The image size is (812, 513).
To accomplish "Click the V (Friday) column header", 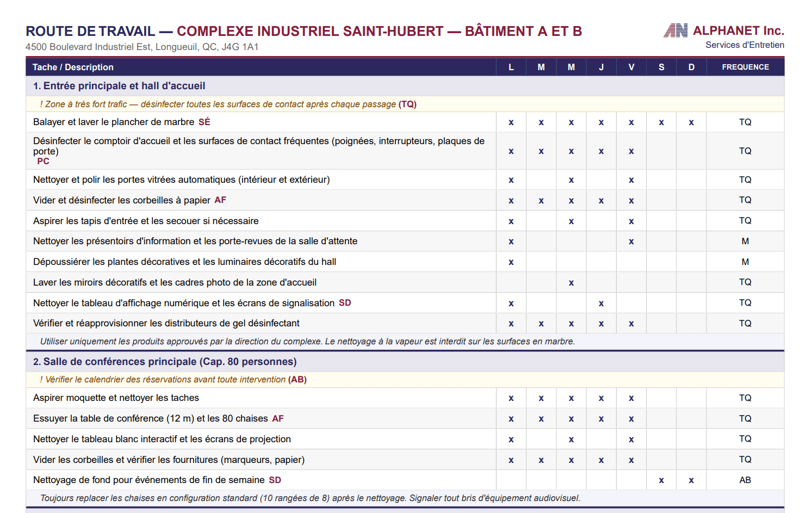I will (x=631, y=67).
